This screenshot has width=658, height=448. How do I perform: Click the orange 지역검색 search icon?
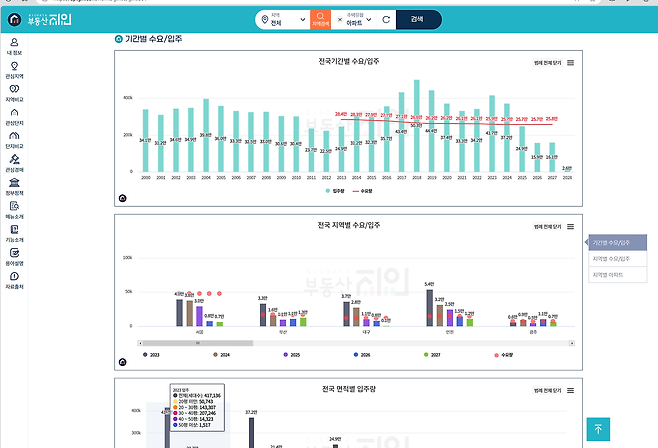320,19
